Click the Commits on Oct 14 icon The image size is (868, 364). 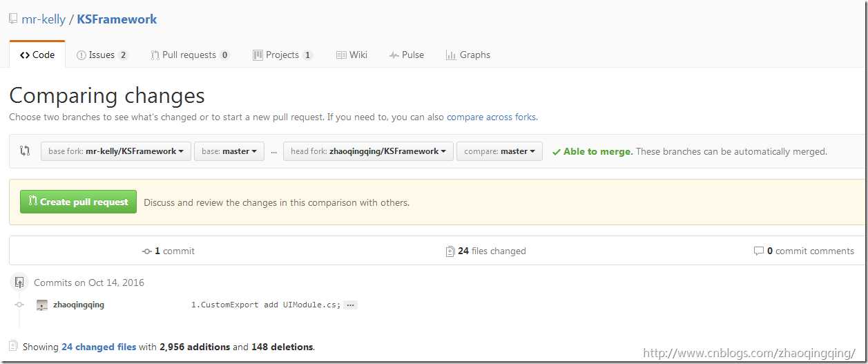pos(19,282)
